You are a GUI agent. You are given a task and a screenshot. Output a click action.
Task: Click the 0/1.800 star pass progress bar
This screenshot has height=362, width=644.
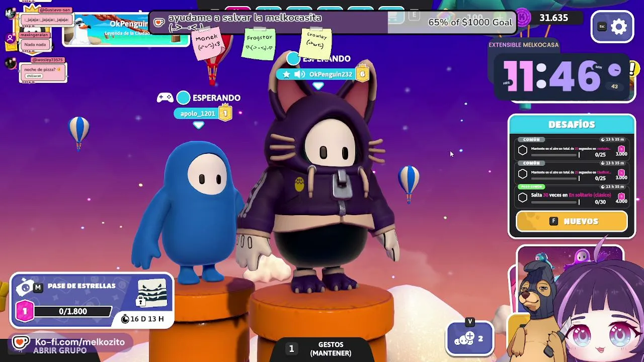point(72,312)
